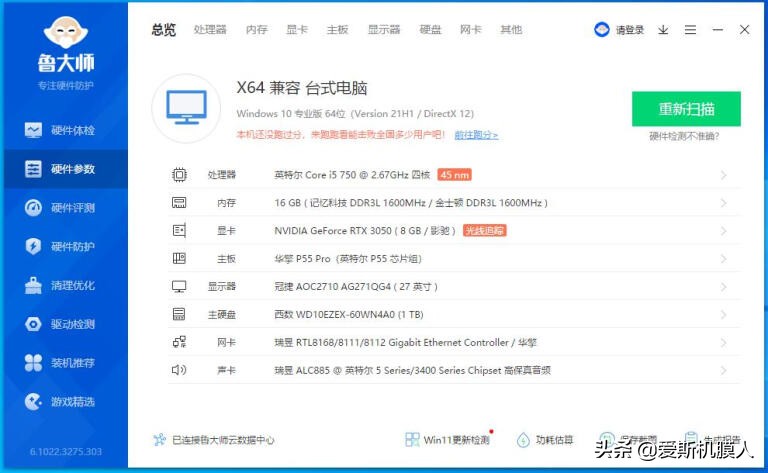
Task: Click the 内存 memory row icon
Action: 179,203
